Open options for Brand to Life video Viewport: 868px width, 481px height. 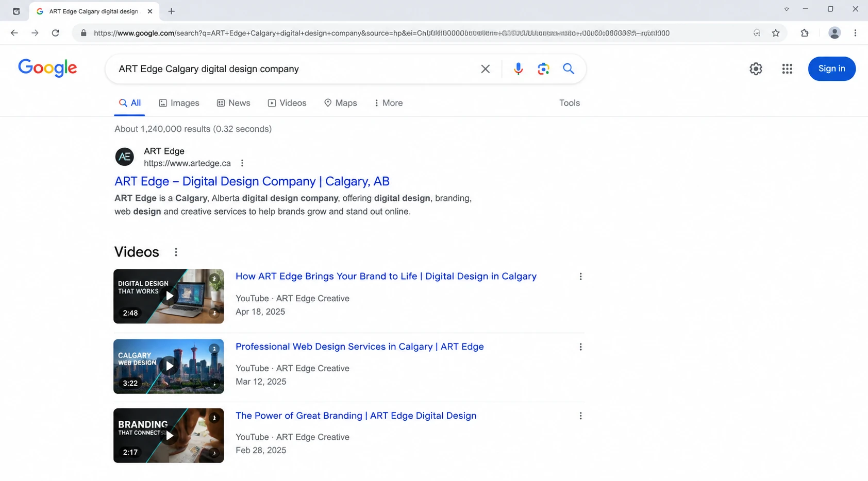[580, 277]
